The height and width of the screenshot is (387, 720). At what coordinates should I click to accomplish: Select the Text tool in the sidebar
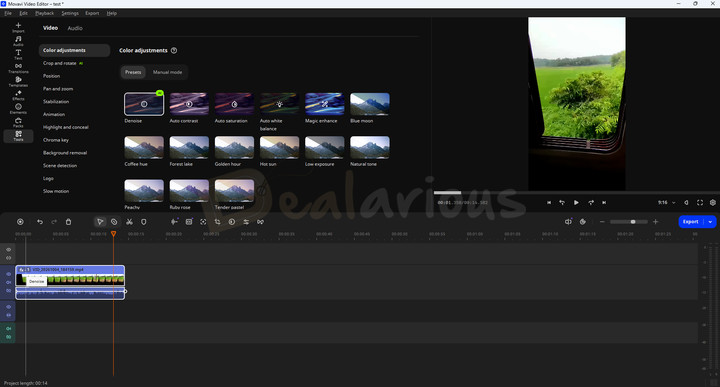tap(18, 55)
